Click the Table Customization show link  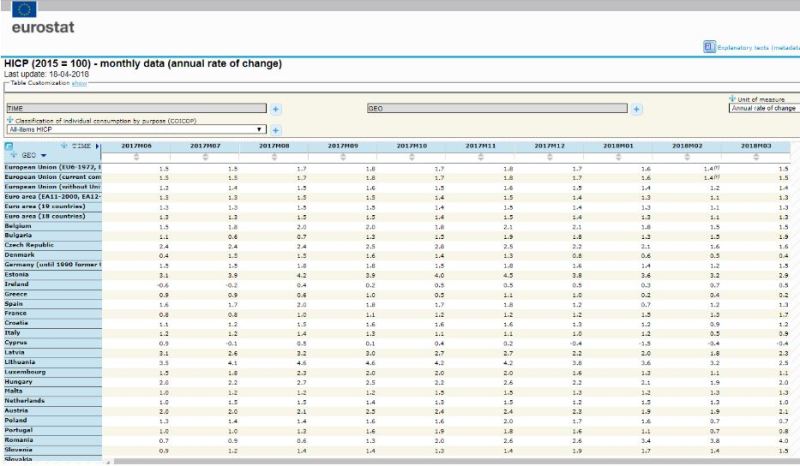pyautogui.click(x=78, y=83)
